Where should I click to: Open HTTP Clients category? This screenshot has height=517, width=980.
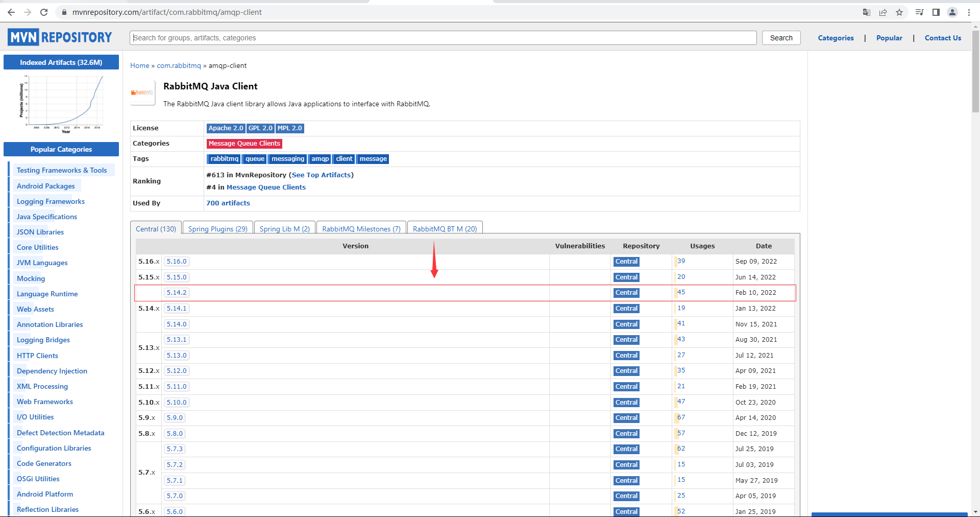(x=37, y=356)
